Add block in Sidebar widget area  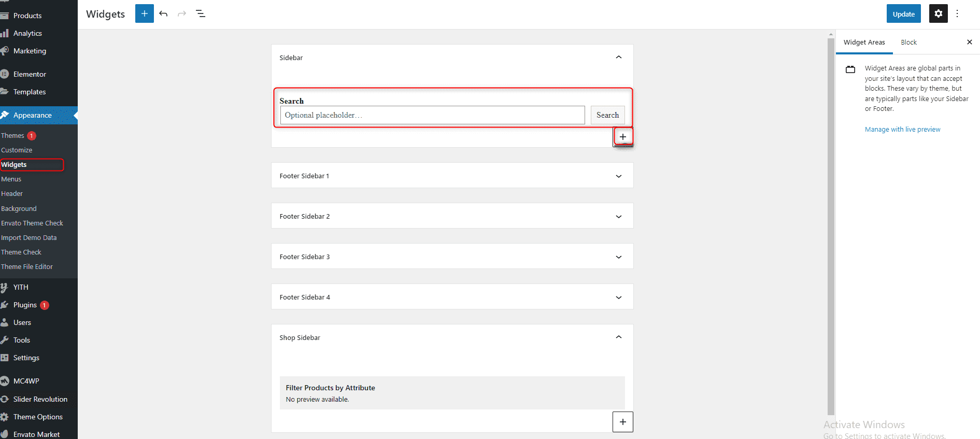pyautogui.click(x=622, y=137)
